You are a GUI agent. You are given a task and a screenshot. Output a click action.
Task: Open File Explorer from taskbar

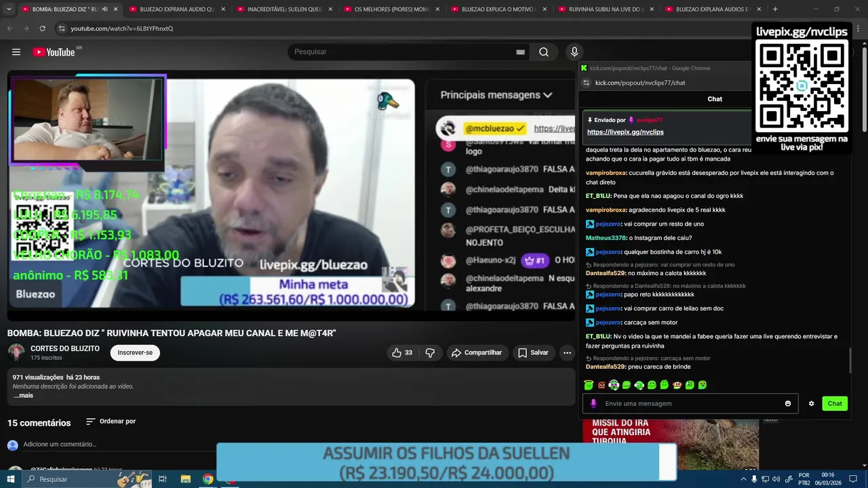coord(185,479)
